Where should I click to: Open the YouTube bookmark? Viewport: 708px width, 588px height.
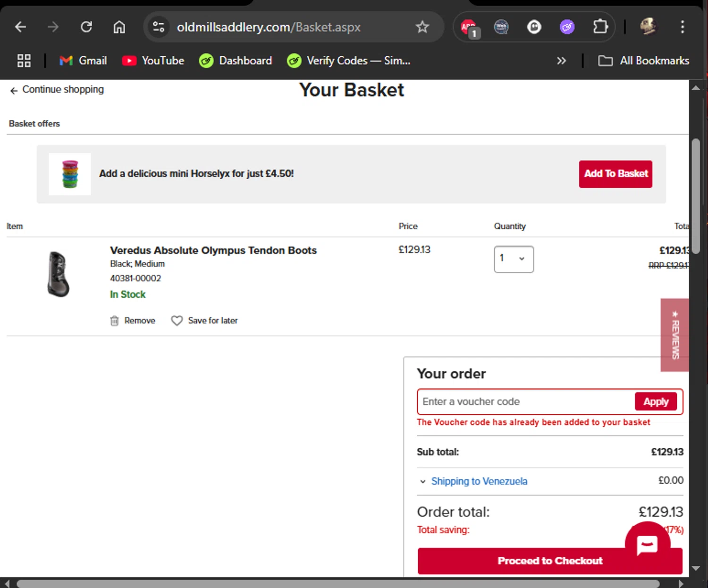(153, 60)
